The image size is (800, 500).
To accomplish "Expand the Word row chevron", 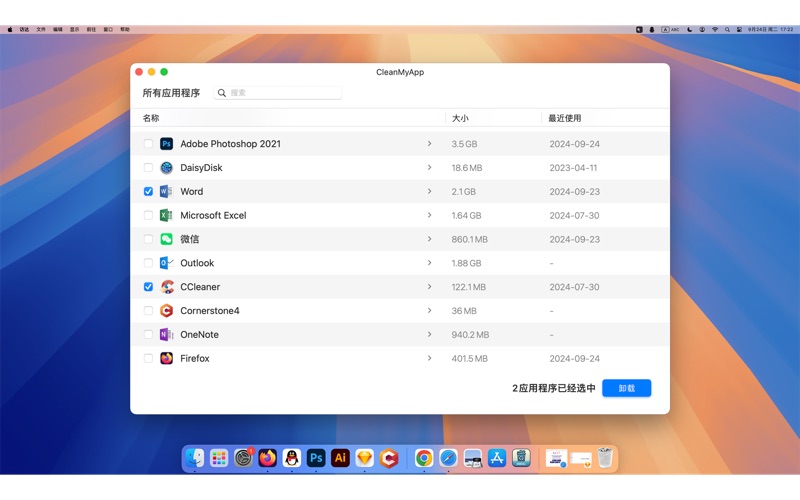I will [429, 191].
